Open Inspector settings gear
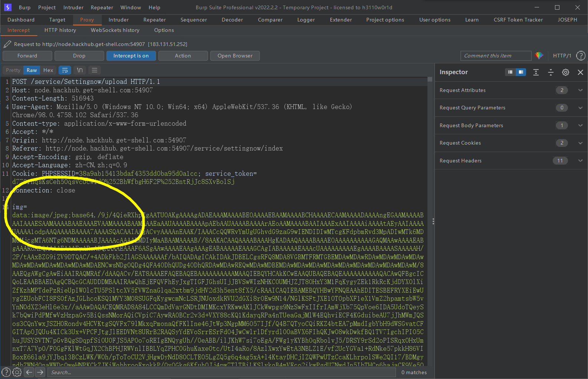Viewport: 588px width, 379px height. coord(565,72)
